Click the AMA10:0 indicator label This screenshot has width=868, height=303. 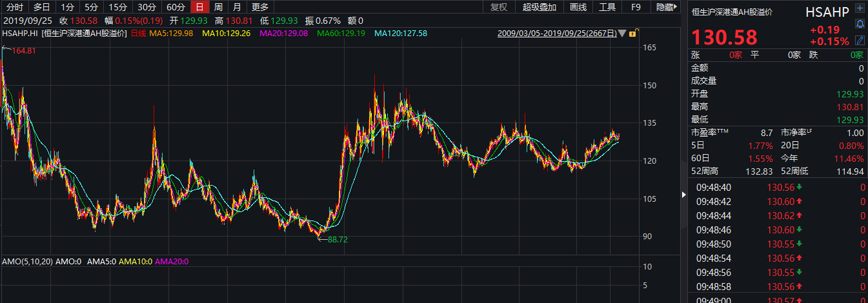coord(137,261)
